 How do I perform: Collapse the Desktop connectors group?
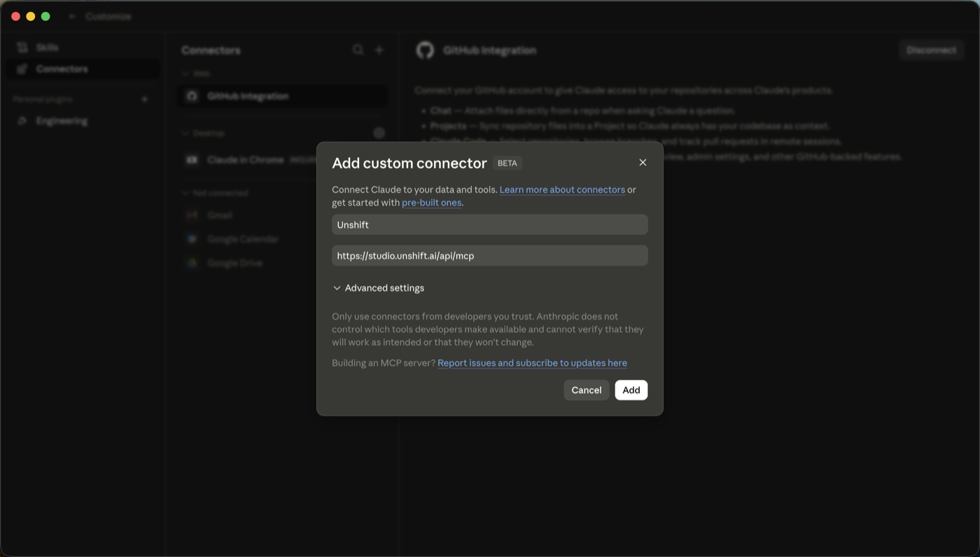click(203, 133)
